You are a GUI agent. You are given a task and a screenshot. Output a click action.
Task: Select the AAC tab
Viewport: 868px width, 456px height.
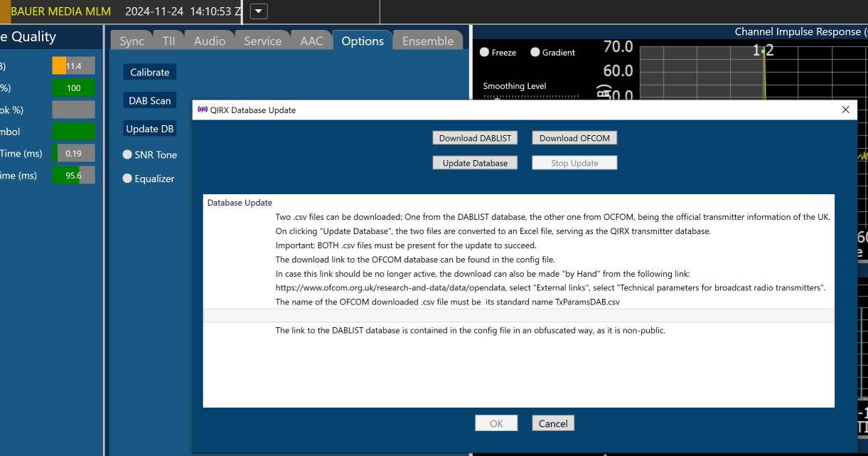pos(311,41)
